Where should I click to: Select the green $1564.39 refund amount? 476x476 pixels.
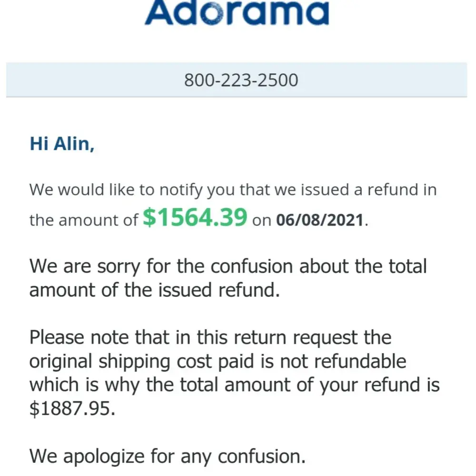click(x=195, y=218)
